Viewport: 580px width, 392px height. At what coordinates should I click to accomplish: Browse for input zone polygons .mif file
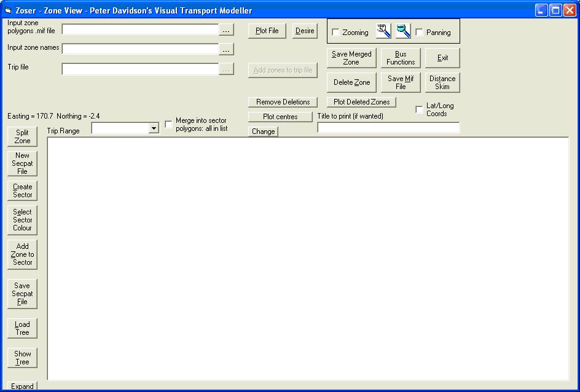tap(226, 30)
